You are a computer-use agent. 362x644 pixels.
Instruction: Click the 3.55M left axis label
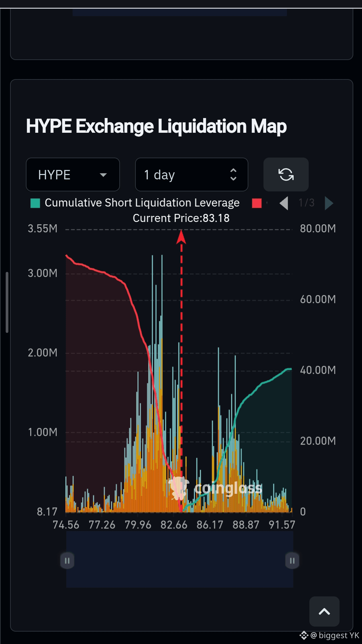(x=43, y=229)
